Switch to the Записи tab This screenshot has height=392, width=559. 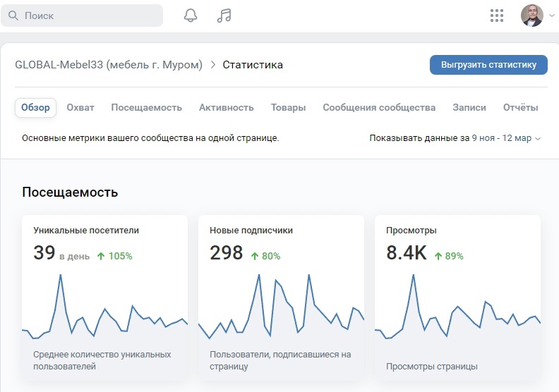[469, 108]
